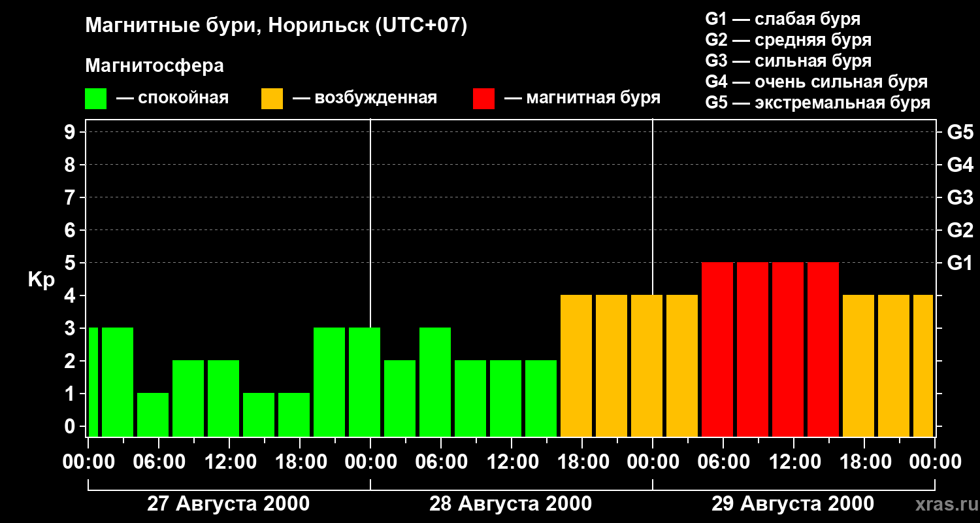
Task: Click the 'Магнитосфера' heading
Action: 154,66
